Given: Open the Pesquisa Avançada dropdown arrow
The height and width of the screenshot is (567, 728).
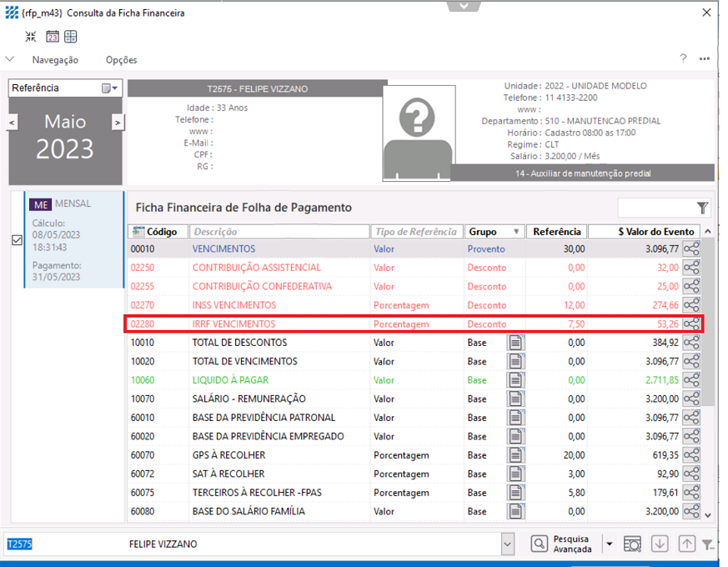Looking at the screenshot, I should point(609,544).
